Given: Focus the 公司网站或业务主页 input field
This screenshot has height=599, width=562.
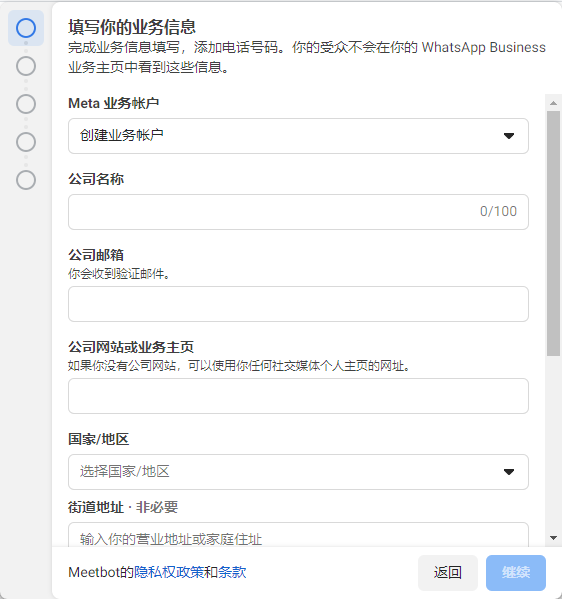Looking at the screenshot, I should (x=298, y=396).
